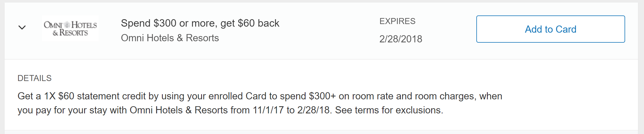Click the 2/28/2018 expiration date
644x134 pixels.
pos(401,39)
